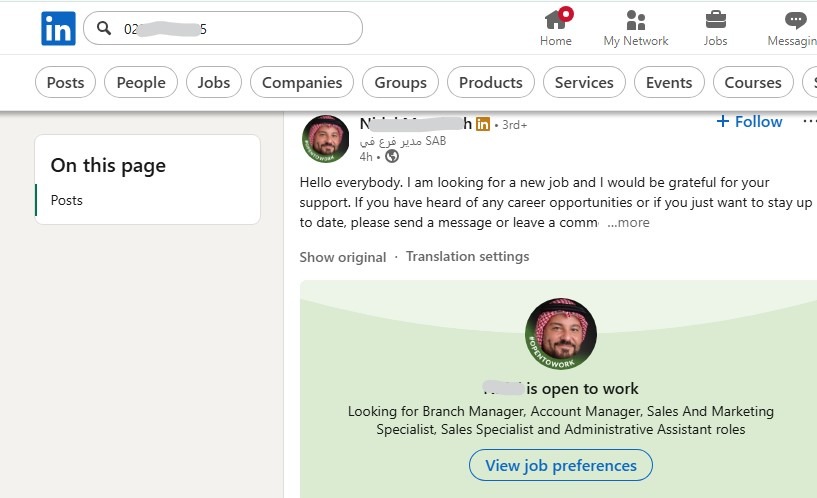The width and height of the screenshot is (817, 498).
Task: Click the View job preferences button
Action: pyautogui.click(x=560, y=465)
